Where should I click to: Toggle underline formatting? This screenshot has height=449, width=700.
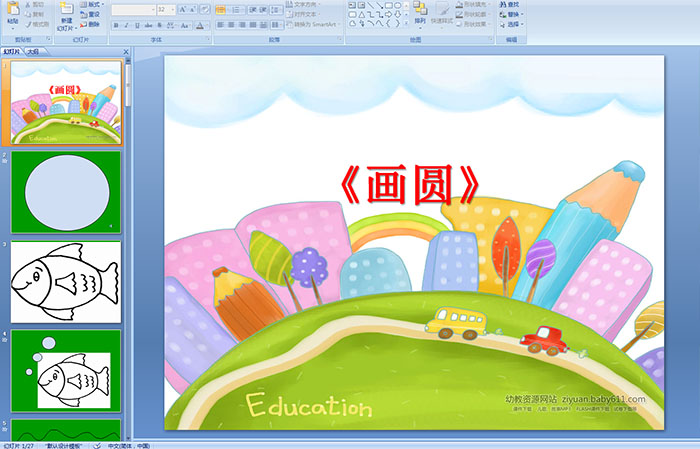[137, 25]
